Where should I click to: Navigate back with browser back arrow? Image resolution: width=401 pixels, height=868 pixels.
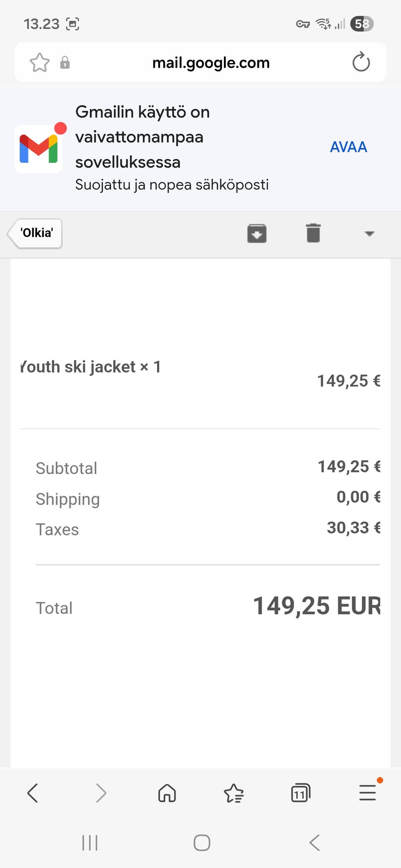click(x=33, y=793)
